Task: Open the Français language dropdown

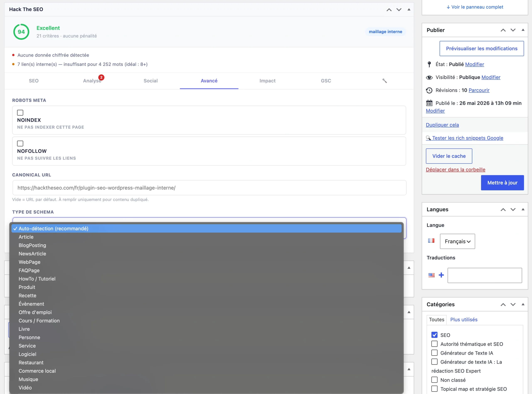Action: point(457,241)
